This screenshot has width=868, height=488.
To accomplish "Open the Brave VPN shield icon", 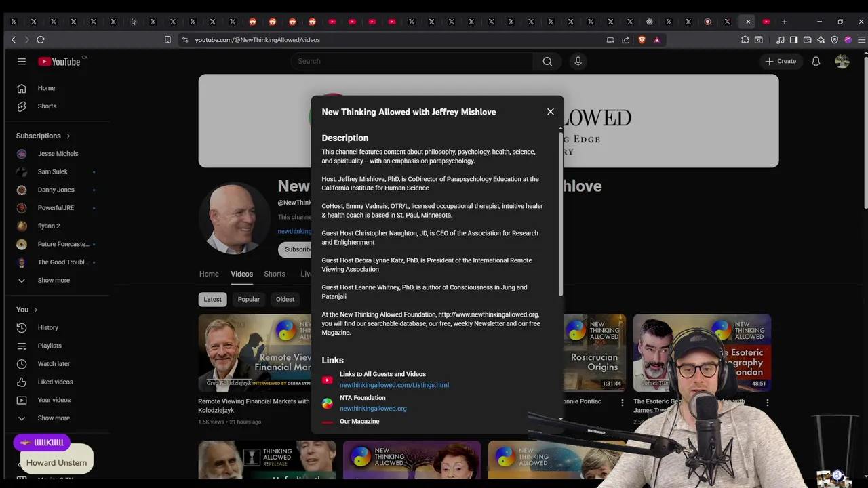I will click(x=835, y=40).
